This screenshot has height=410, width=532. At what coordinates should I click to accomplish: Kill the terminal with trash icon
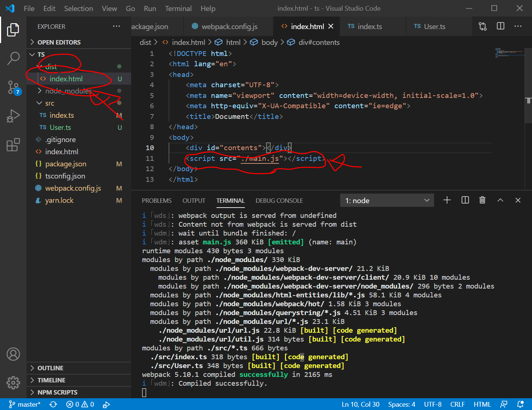tap(482, 200)
